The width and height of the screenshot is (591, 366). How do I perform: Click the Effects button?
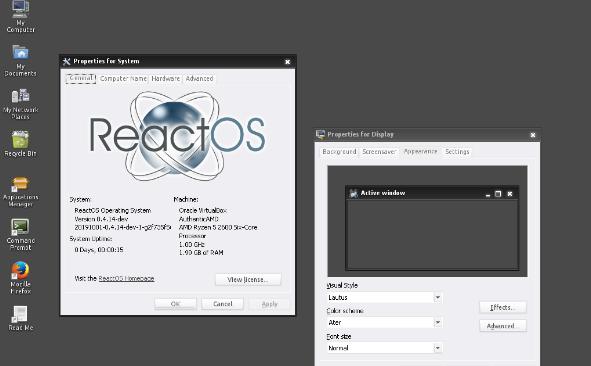503,307
